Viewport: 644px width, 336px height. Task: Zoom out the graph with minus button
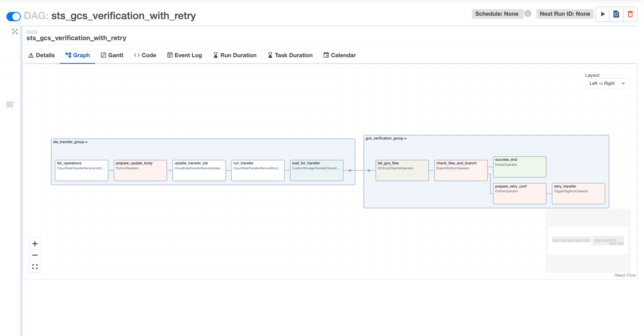click(x=35, y=255)
